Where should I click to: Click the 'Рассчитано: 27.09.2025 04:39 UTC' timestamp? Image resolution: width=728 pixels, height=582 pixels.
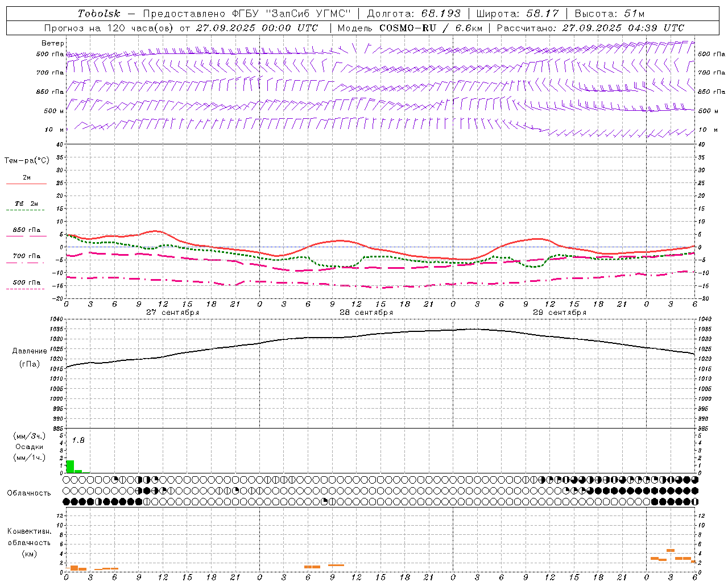tap(590, 28)
